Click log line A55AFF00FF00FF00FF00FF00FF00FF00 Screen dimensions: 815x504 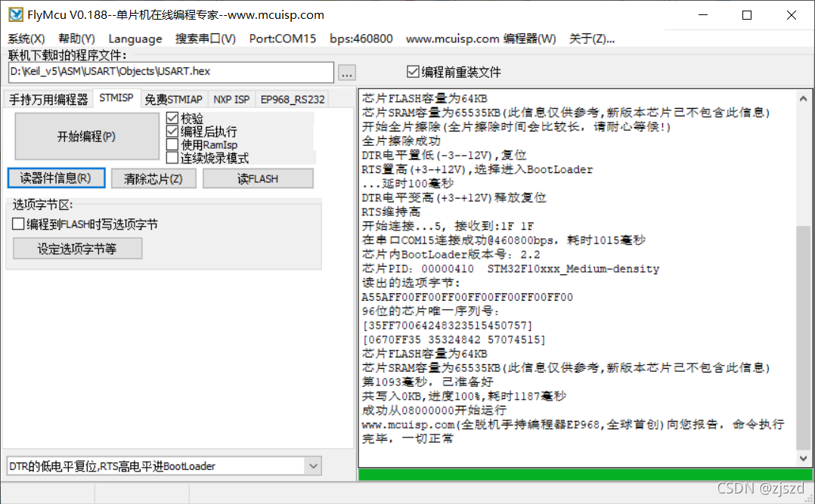pos(467,297)
